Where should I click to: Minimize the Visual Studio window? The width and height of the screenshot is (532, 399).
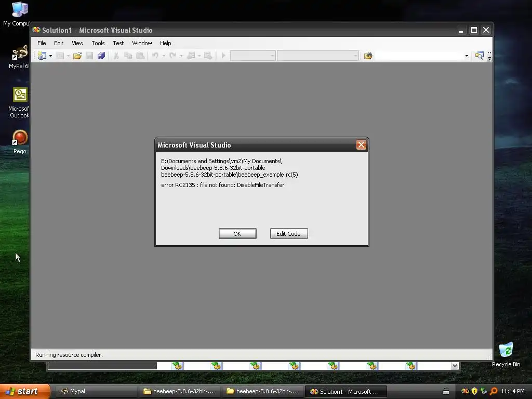461,30
